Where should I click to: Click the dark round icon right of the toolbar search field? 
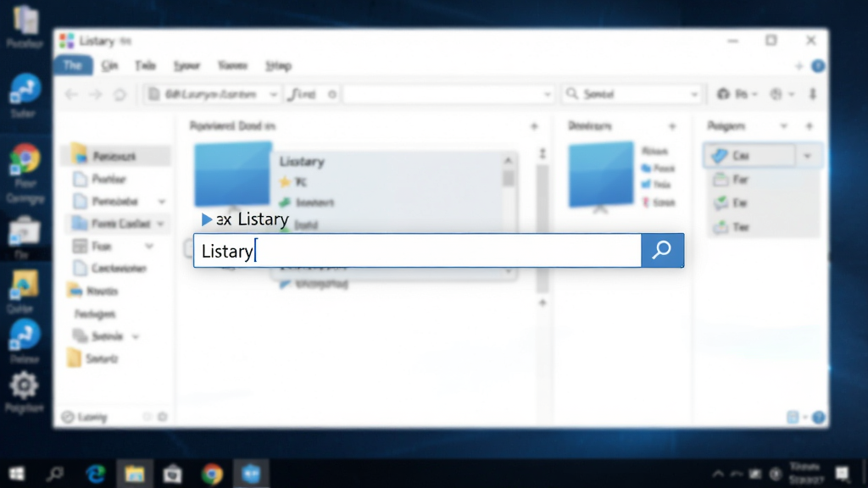[x=723, y=94]
